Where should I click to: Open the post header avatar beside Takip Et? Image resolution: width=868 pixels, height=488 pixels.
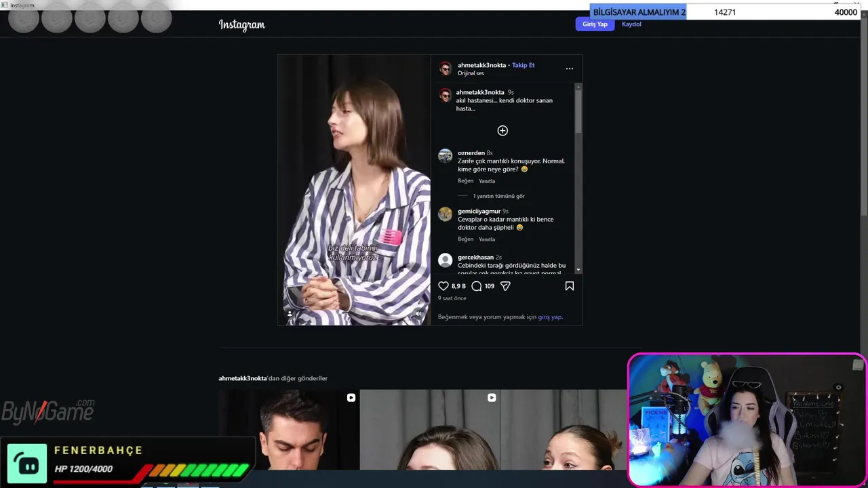tap(446, 68)
